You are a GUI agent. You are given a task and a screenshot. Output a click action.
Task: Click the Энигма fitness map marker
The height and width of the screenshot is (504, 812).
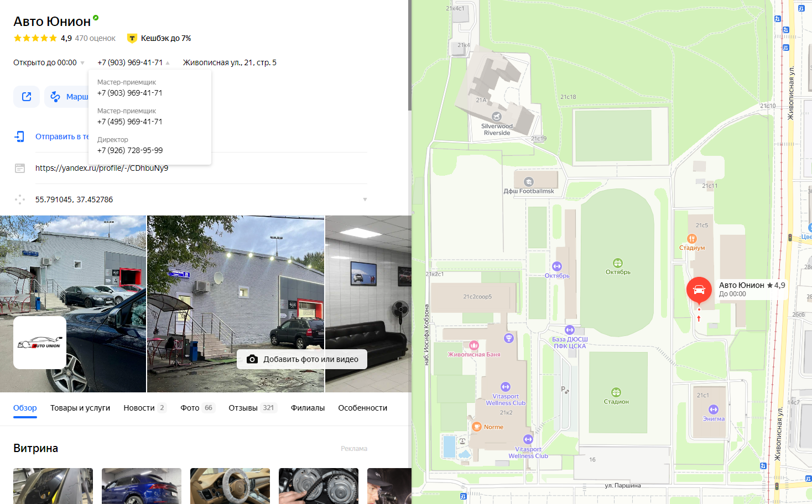[x=713, y=410]
